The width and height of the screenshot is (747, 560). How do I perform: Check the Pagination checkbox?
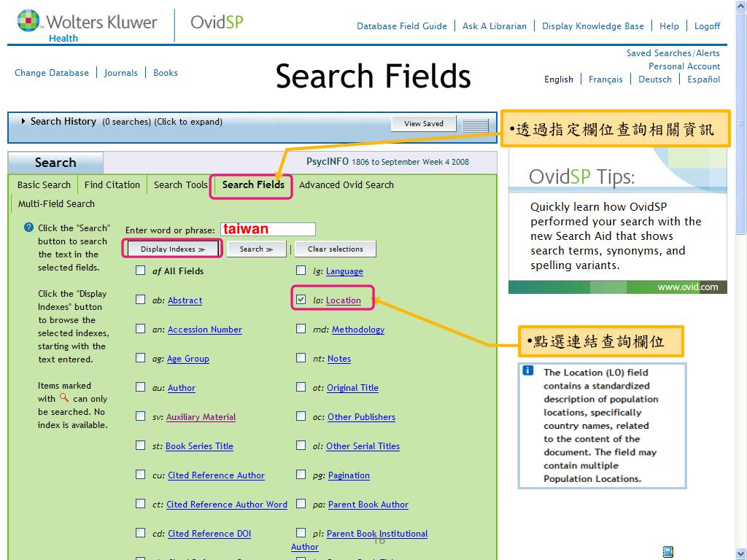click(x=301, y=474)
